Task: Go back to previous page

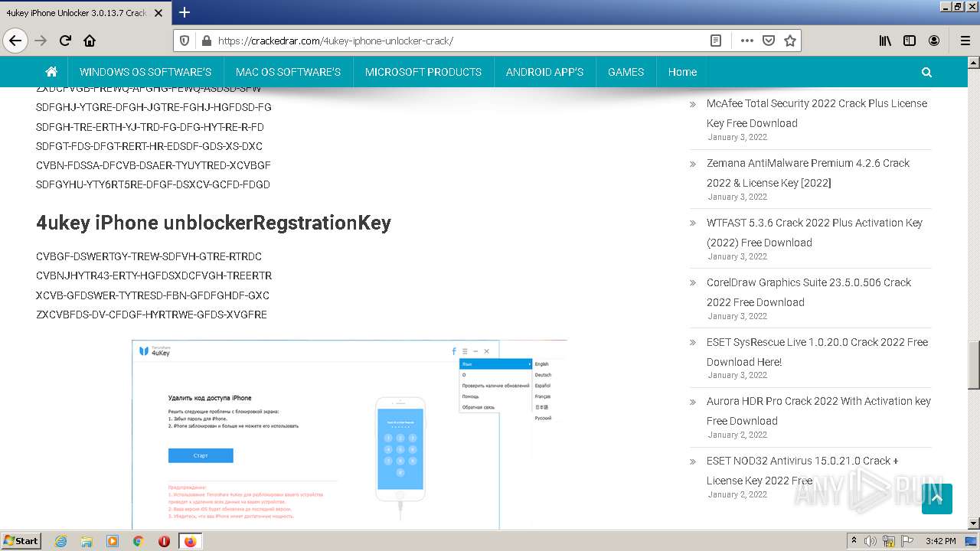Action: 15,41
